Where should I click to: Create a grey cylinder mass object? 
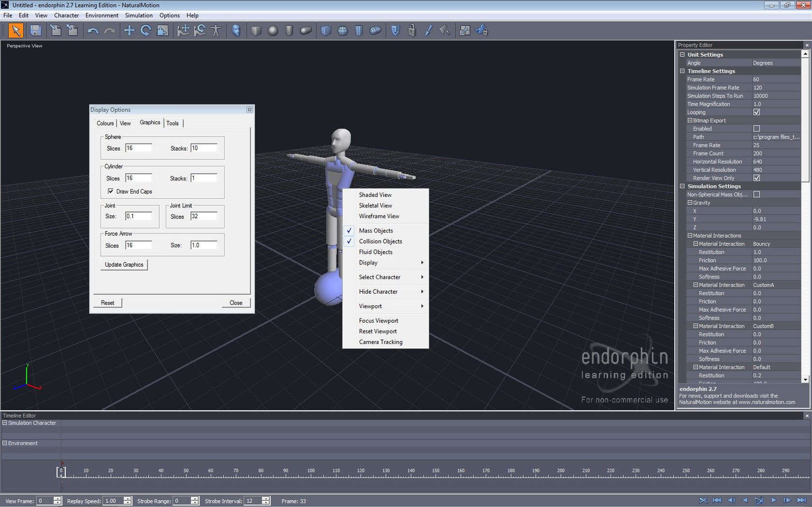[289, 31]
